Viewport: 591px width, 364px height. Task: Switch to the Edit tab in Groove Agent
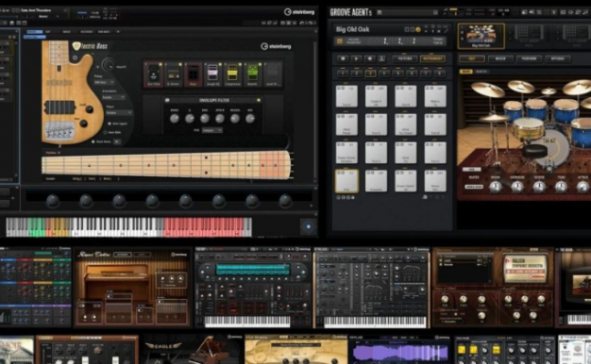click(x=471, y=58)
